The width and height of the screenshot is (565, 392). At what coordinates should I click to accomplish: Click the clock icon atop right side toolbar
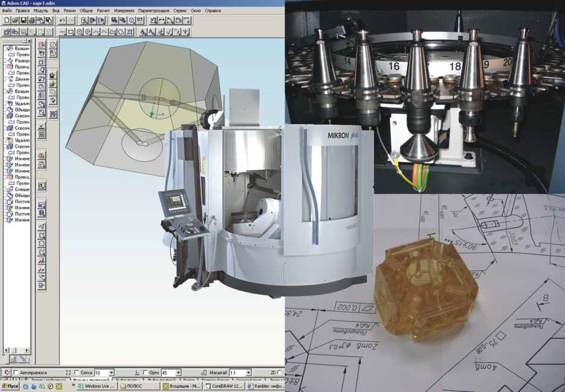pos(53,45)
